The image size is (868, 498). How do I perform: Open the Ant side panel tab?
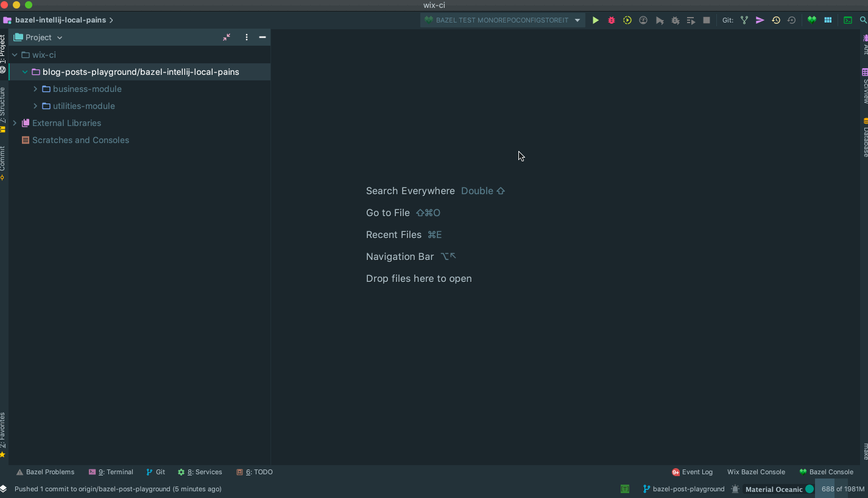pos(864,44)
